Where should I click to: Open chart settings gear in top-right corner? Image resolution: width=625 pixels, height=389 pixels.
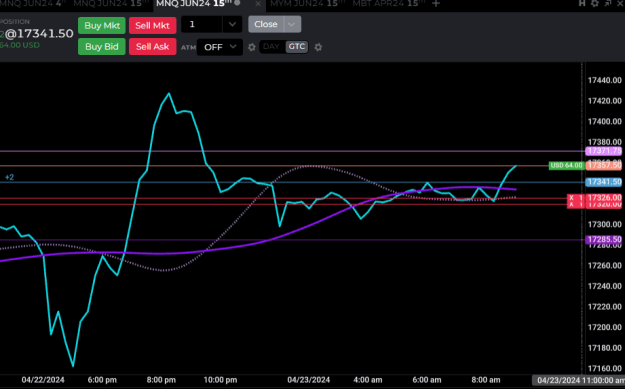click(x=595, y=3)
